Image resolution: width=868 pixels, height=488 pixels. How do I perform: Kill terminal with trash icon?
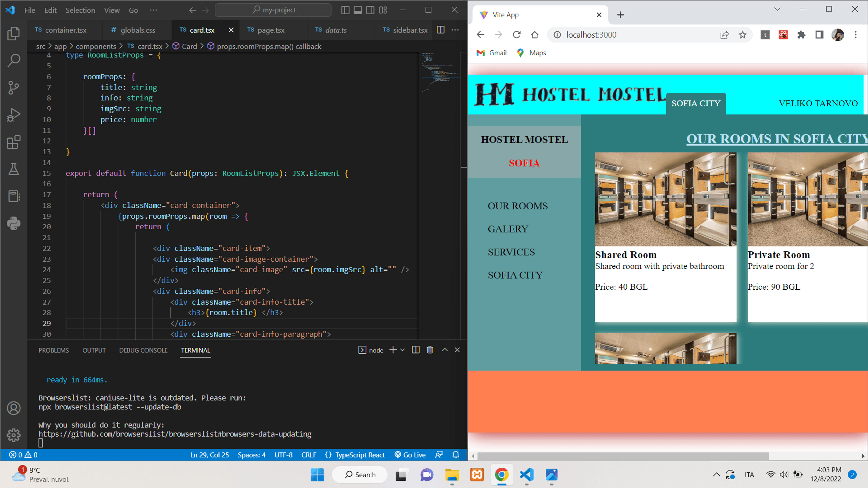430,350
